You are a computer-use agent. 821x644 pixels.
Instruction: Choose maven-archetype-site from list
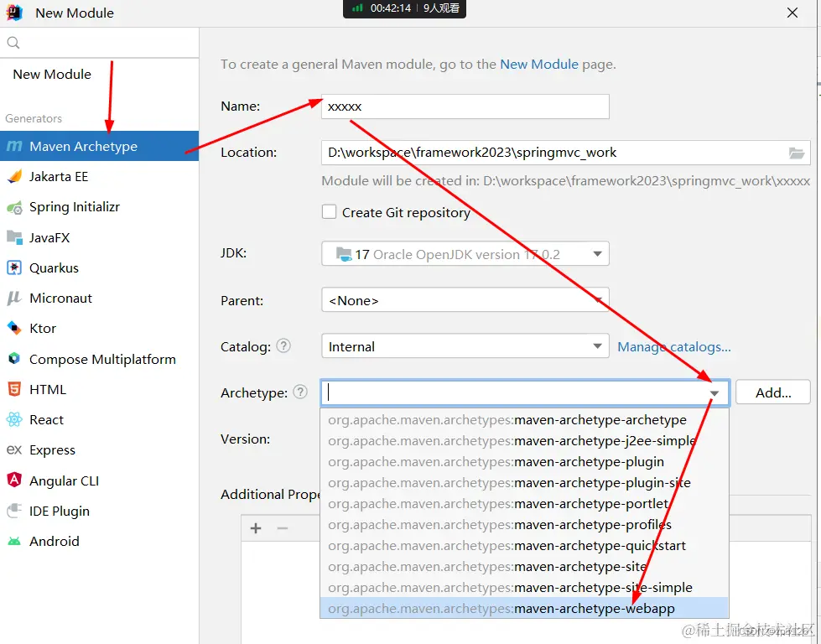click(524, 567)
